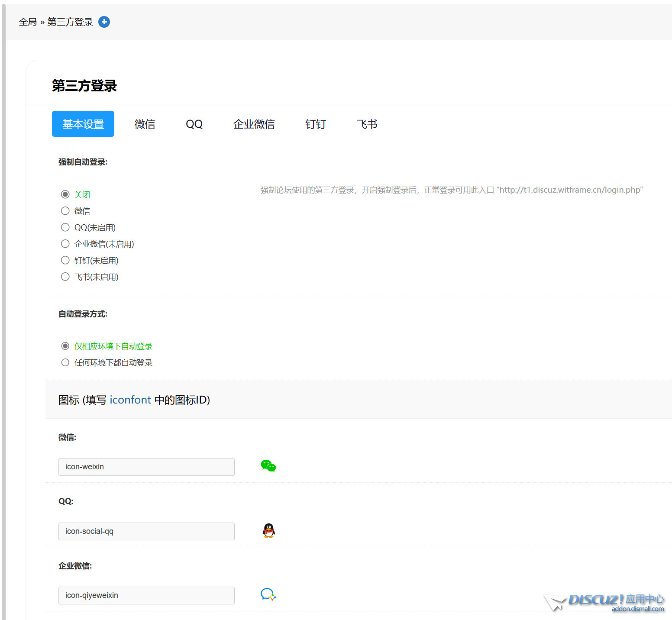Choose QQ(未启用) radio option
The height and width of the screenshot is (620, 672).
coord(65,227)
